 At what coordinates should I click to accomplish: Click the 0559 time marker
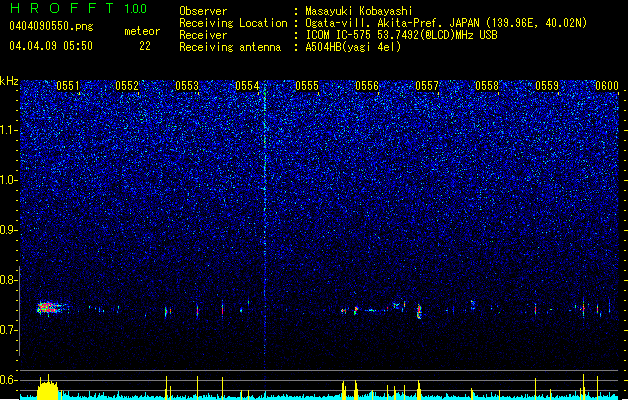pyautogui.click(x=547, y=86)
